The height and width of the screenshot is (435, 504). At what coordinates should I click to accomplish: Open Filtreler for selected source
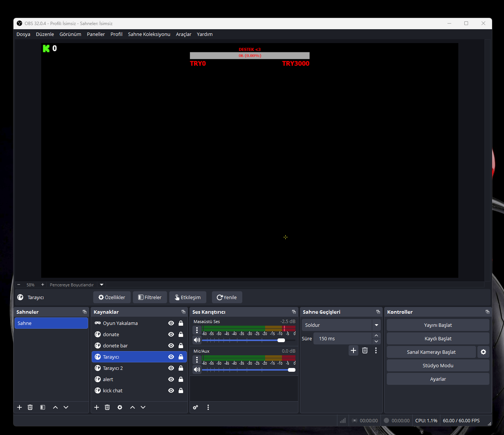(150, 297)
